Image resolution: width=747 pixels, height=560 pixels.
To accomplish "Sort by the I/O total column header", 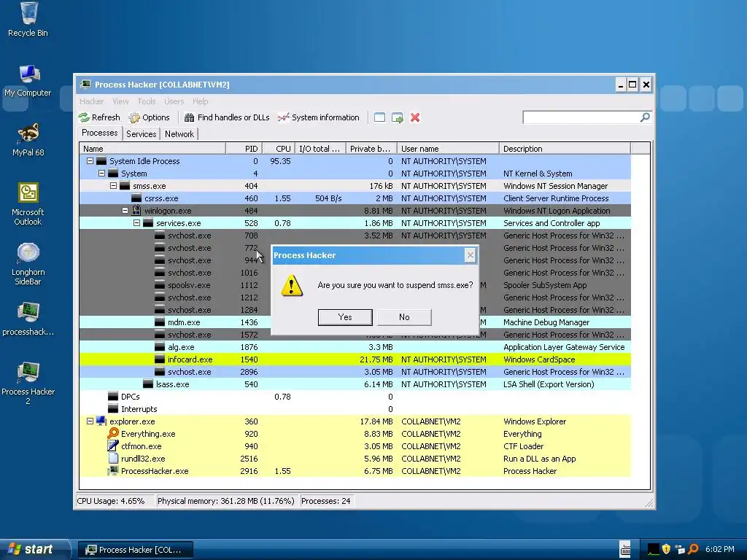I will point(321,149).
